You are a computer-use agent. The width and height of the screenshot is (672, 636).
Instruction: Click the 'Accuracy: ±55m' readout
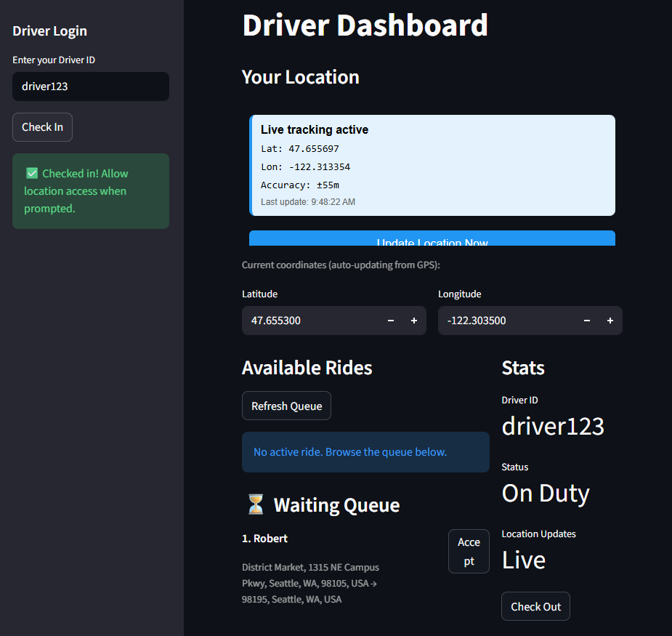[x=300, y=185]
